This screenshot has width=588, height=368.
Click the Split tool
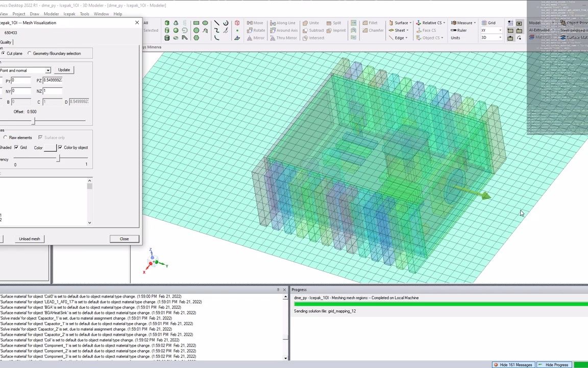(x=333, y=23)
